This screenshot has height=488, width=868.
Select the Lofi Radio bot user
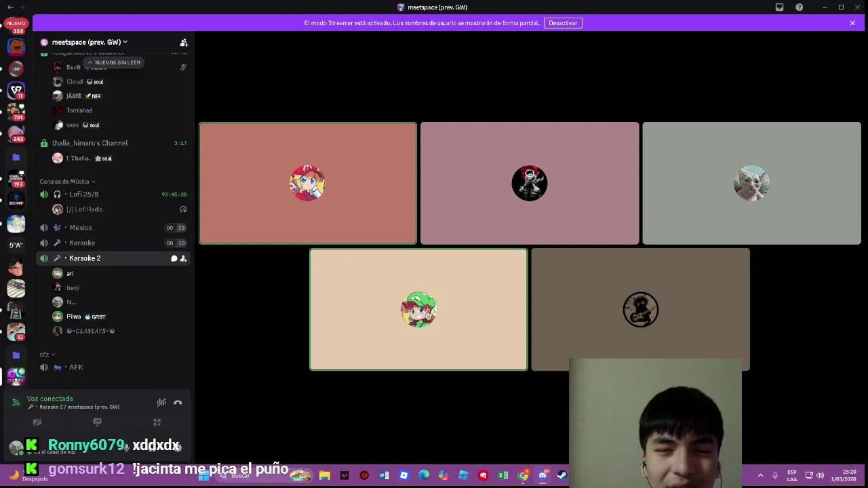[85, 209]
